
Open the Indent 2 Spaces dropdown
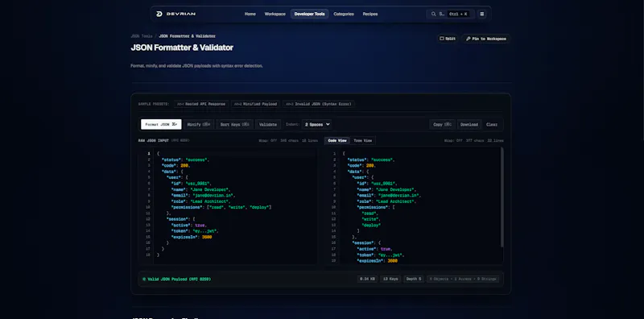316,124
